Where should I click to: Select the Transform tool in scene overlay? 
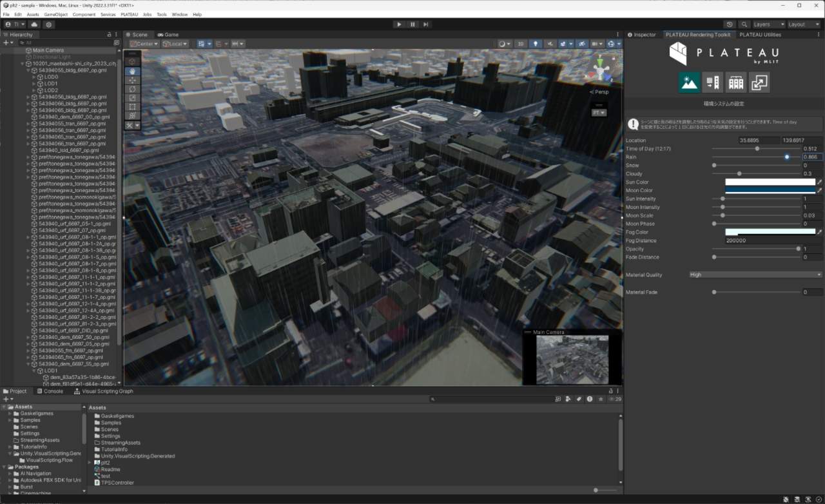[132, 116]
